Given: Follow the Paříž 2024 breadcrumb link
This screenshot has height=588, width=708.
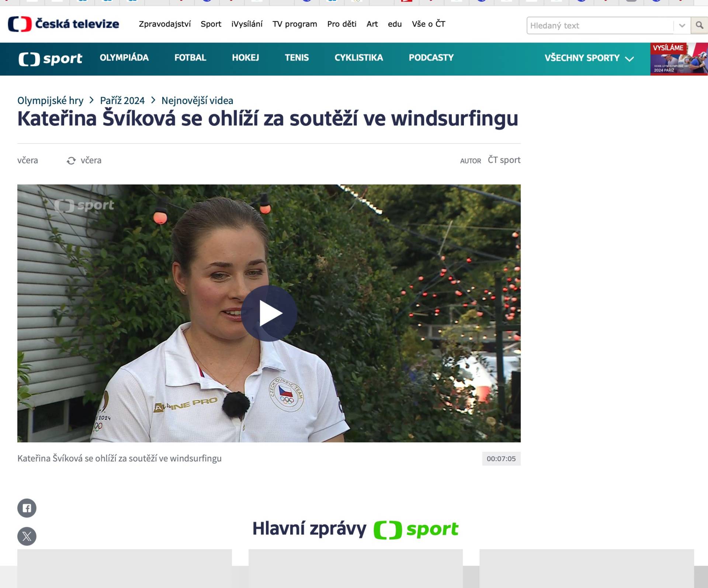Looking at the screenshot, I should click(122, 100).
